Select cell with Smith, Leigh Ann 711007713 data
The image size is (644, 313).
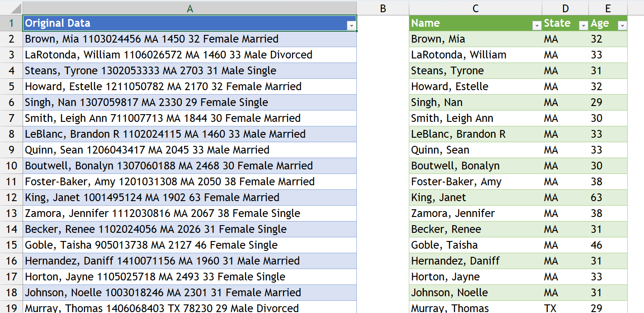click(x=189, y=118)
